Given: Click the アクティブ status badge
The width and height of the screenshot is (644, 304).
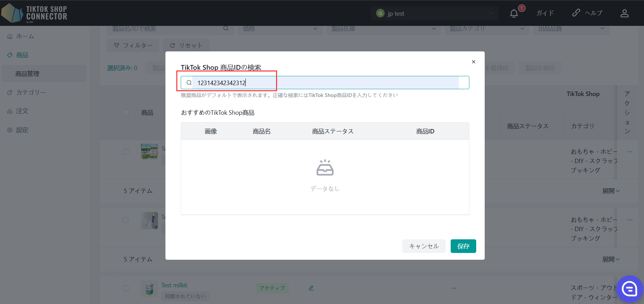Looking at the screenshot, I should [272, 288].
